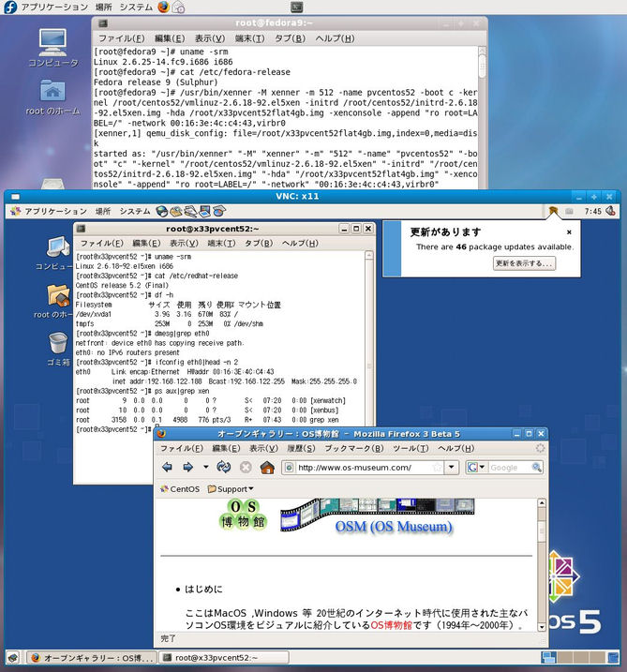Dismiss the 更新があります notification with its x
The image size is (627, 672).
pos(569,231)
